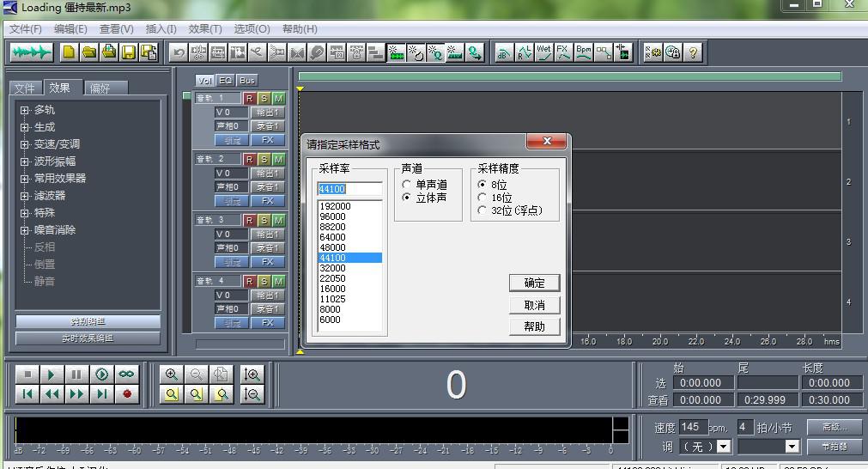
Task: Pause playback with the pause button
Action: 76,375
